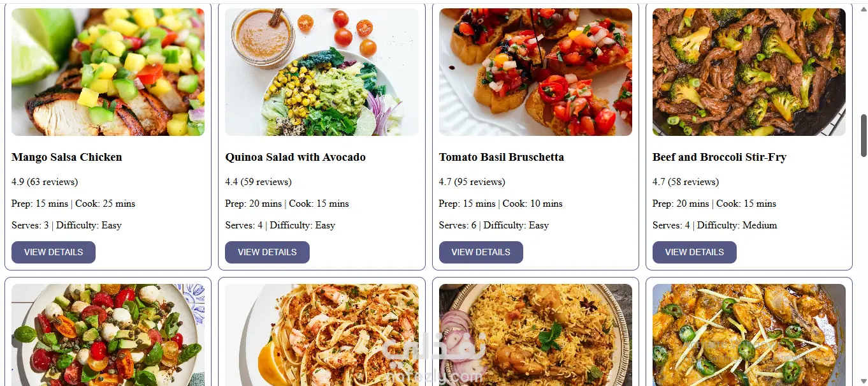Click the page's vertical scrollbar thumb
This screenshot has height=386, width=868.
click(x=864, y=135)
